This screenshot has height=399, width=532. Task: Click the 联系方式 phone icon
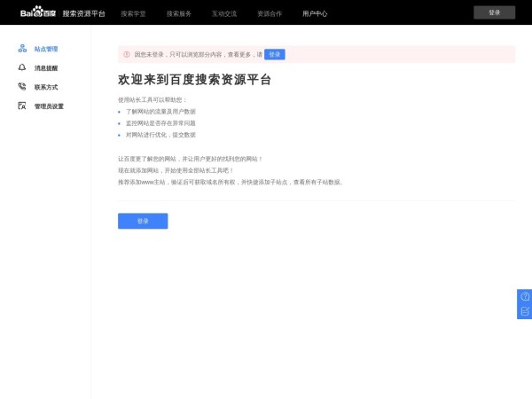pos(22,87)
